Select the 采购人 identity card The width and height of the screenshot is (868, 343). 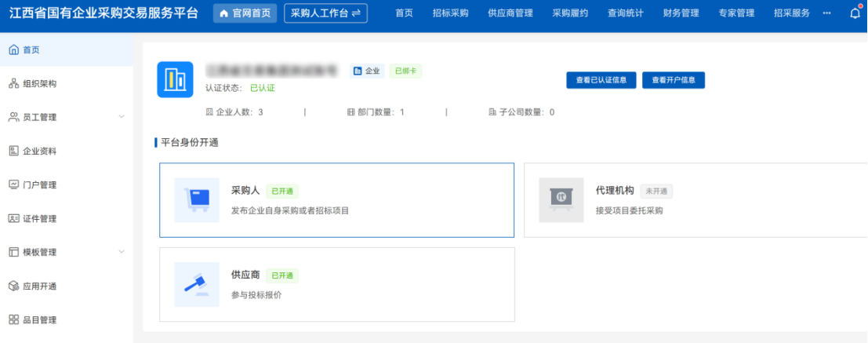point(336,200)
